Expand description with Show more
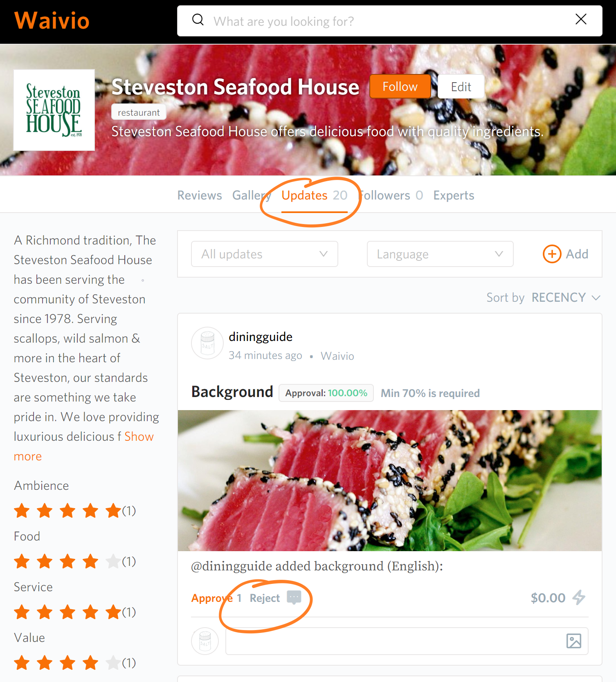The height and width of the screenshot is (682, 616). 84,446
